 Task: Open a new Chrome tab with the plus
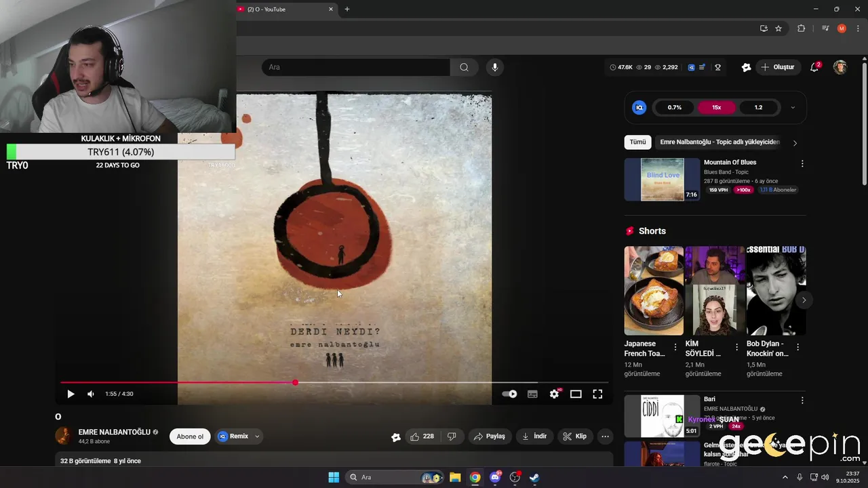tap(347, 9)
